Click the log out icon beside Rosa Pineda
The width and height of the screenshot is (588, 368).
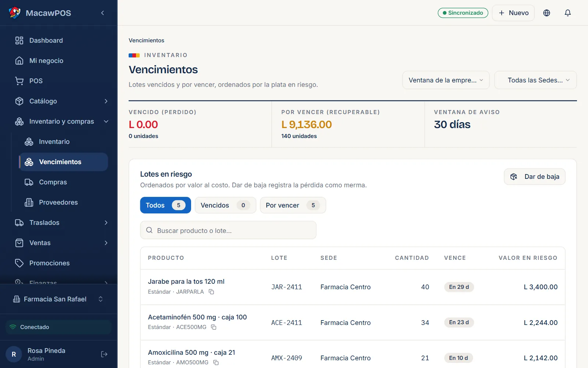pyautogui.click(x=104, y=354)
